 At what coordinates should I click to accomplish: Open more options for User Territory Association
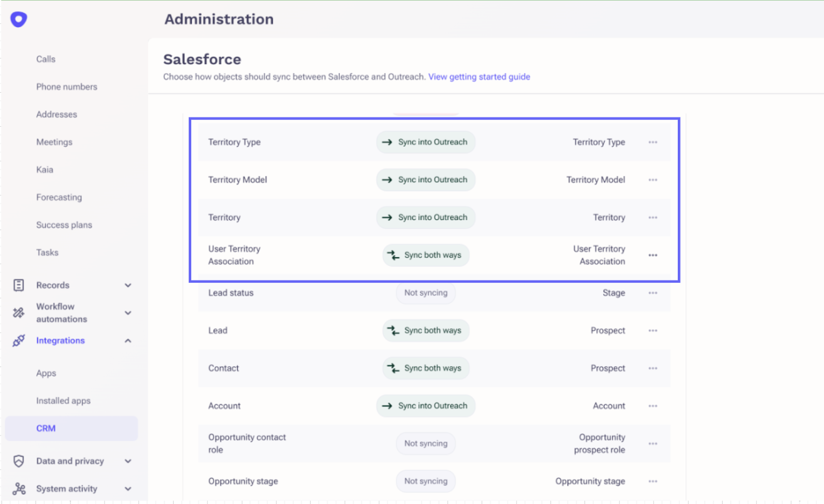pos(653,255)
